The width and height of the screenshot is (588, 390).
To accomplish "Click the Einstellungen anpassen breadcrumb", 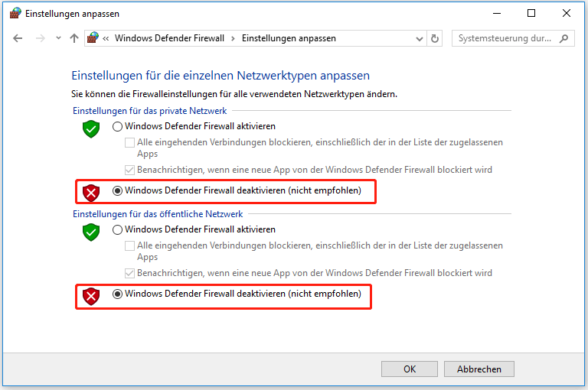I will pos(289,38).
